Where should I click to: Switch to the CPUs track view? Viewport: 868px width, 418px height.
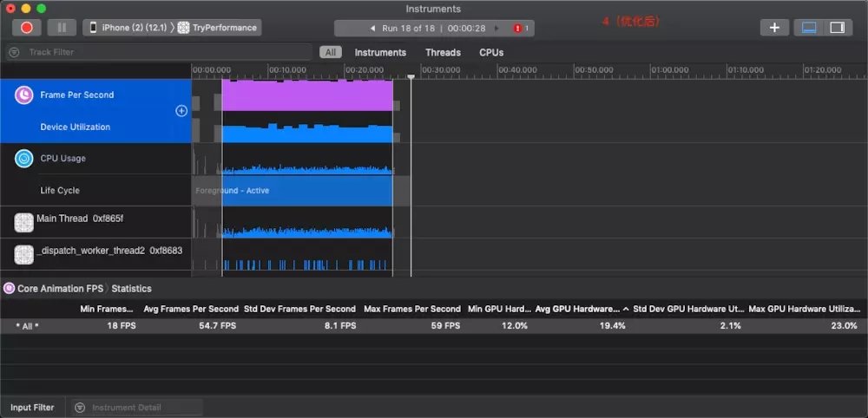[x=491, y=53]
